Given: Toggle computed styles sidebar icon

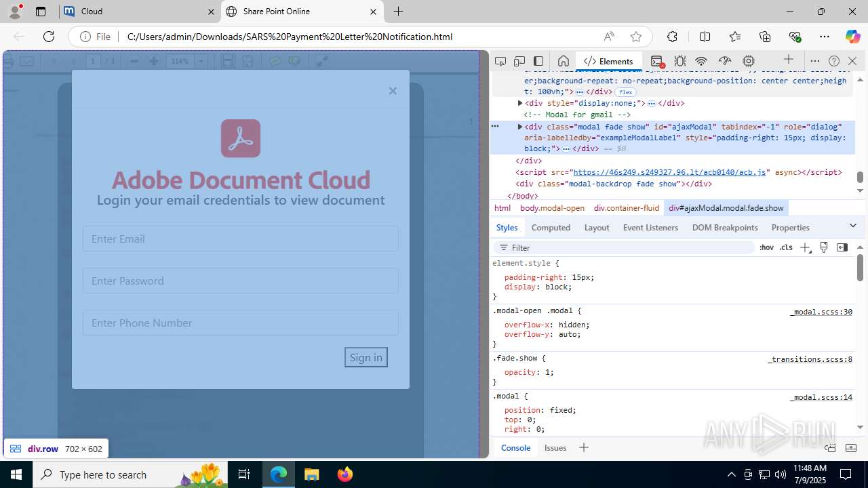Looking at the screenshot, I should coord(842,247).
